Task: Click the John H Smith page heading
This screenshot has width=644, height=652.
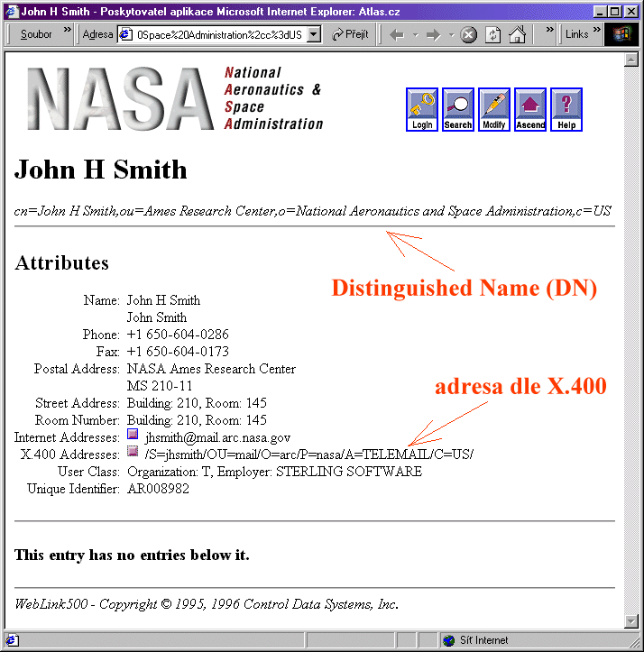Action: 101,170
